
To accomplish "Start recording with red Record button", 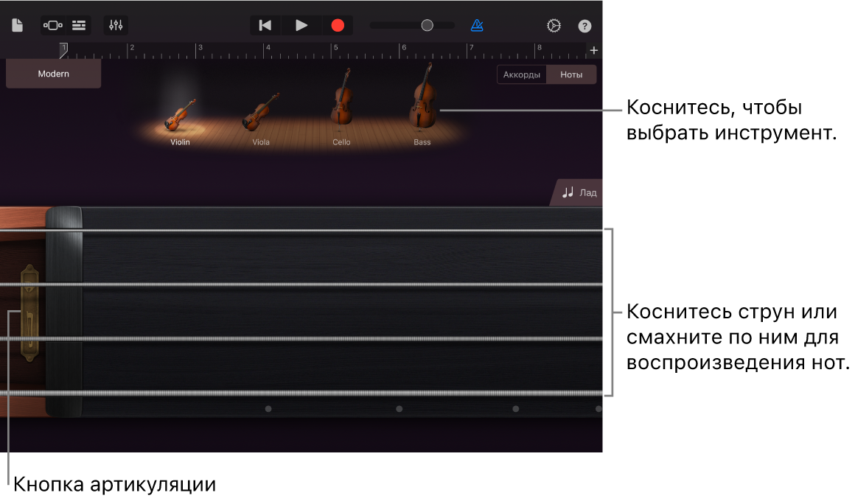I will coord(338,26).
